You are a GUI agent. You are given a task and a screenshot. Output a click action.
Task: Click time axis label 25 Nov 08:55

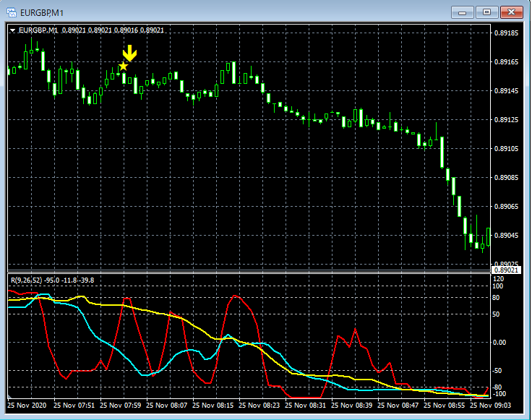(444, 405)
